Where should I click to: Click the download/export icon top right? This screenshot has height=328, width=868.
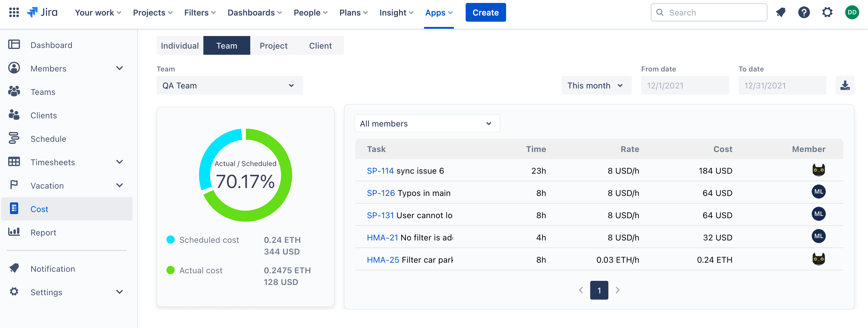pos(845,85)
